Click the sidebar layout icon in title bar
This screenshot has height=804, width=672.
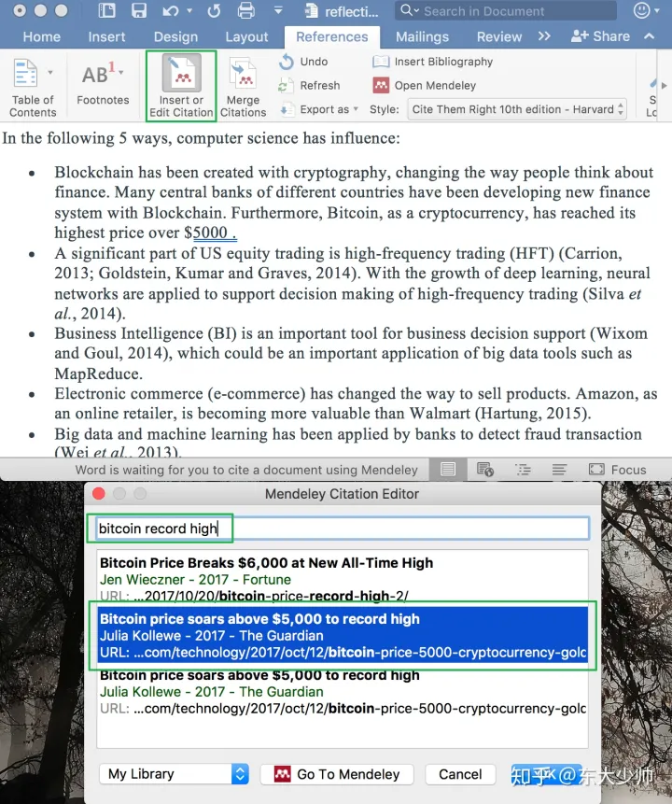pos(106,11)
